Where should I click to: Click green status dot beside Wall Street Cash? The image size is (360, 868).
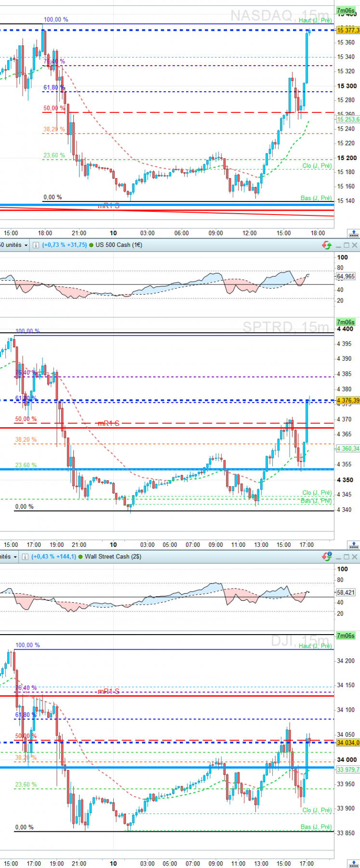click(80, 556)
